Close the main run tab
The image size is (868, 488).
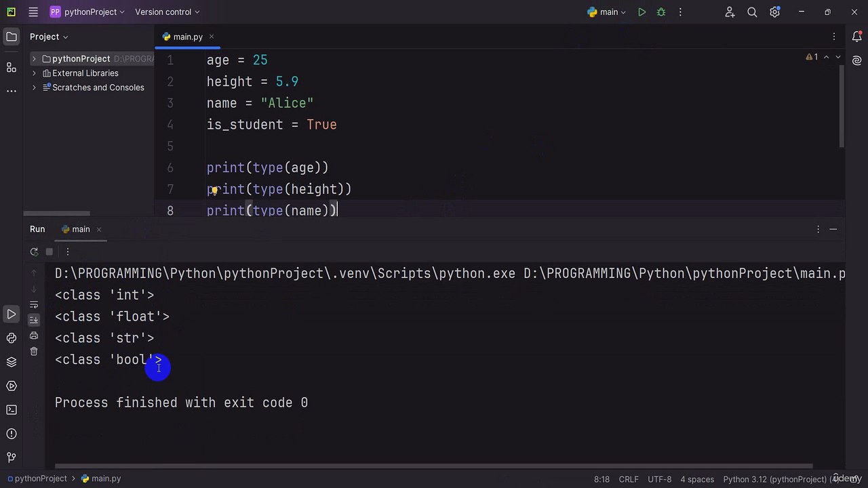pyautogui.click(x=98, y=229)
